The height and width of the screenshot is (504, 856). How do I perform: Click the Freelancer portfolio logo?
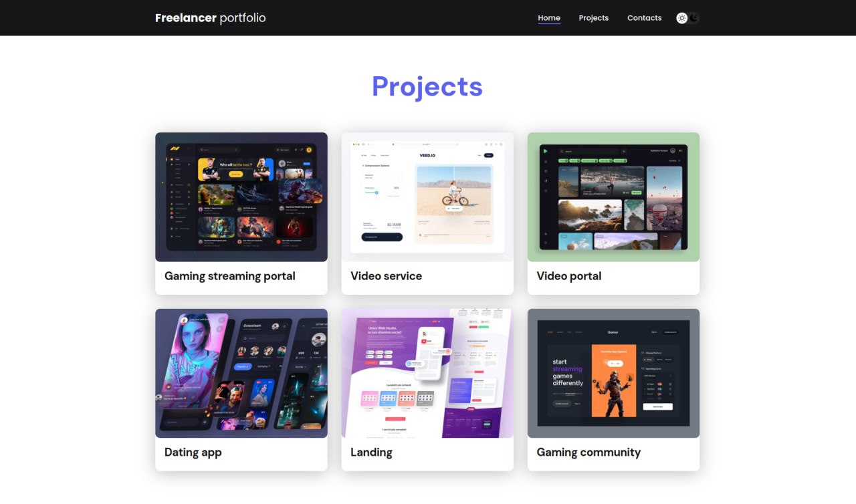click(x=210, y=18)
